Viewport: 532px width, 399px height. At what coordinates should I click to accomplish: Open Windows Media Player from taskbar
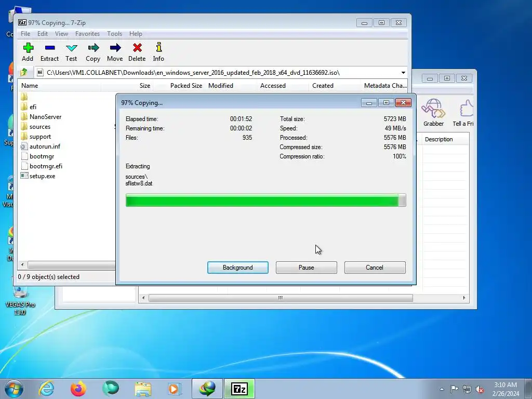coord(175,389)
